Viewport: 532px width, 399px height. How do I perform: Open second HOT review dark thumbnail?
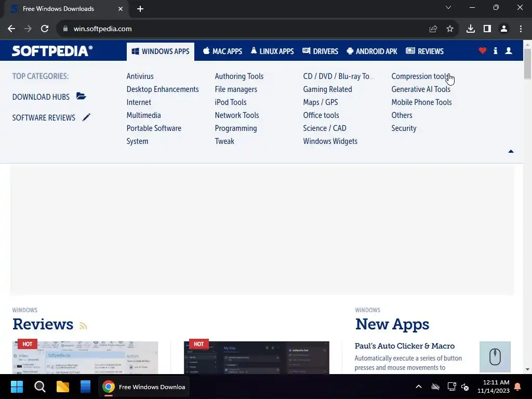tap(257, 357)
